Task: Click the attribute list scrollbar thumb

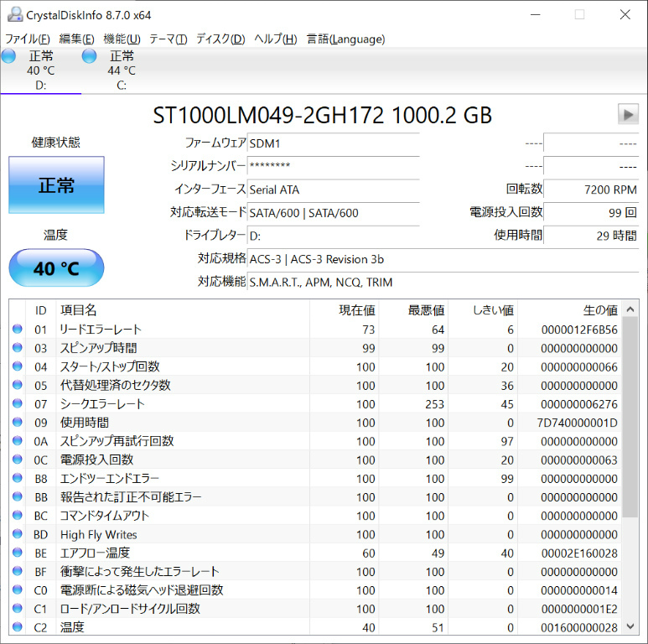Action: click(x=630, y=417)
